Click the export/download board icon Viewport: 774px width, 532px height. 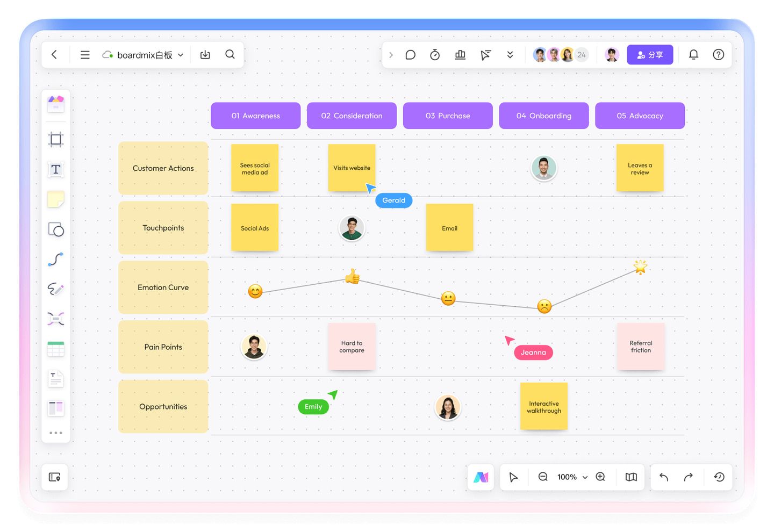(205, 55)
